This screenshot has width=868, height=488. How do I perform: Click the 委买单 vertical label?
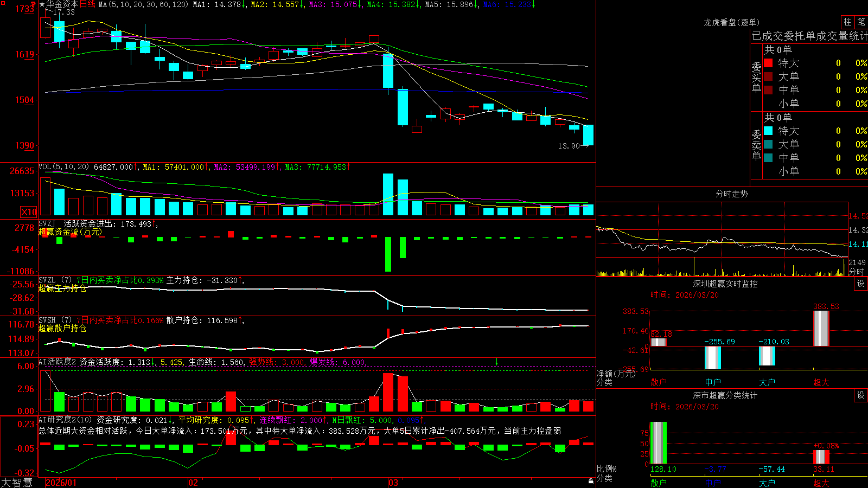pyautogui.click(x=756, y=77)
